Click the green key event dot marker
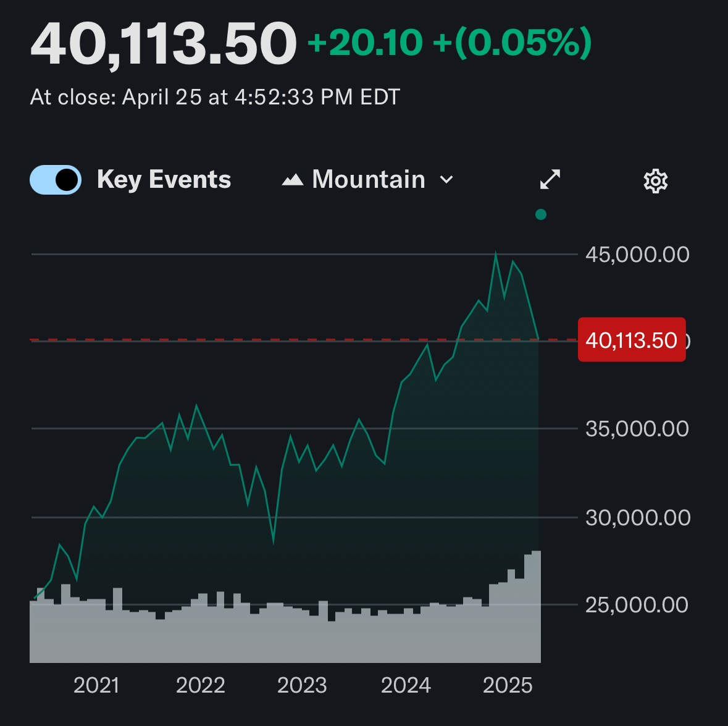 click(541, 214)
